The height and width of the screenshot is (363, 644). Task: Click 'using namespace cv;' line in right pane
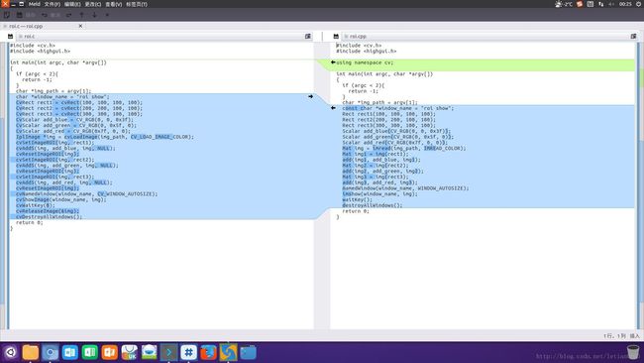tap(365, 62)
